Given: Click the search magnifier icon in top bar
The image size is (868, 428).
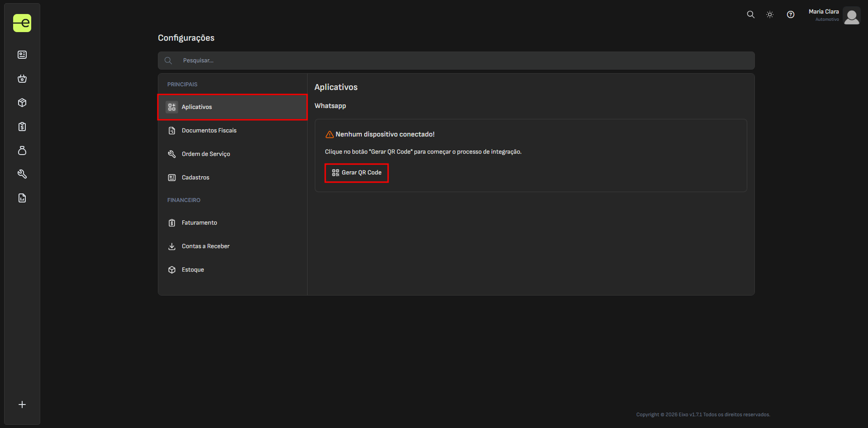Looking at the screenshot, I should pos(750,14).
